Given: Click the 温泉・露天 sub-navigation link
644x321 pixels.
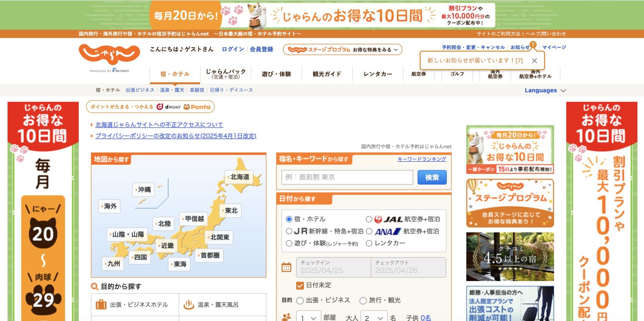Looking at the screenshot, I should [x=172, y=90].
